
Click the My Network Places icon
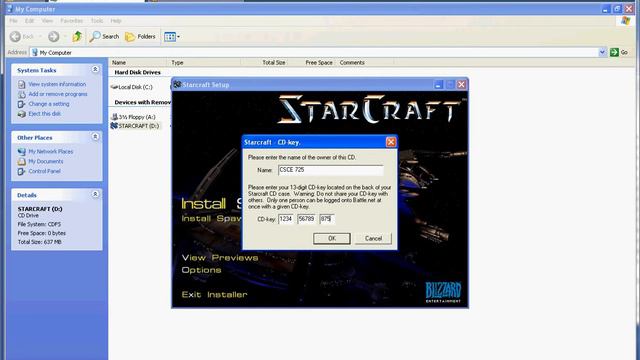[22, 151]
